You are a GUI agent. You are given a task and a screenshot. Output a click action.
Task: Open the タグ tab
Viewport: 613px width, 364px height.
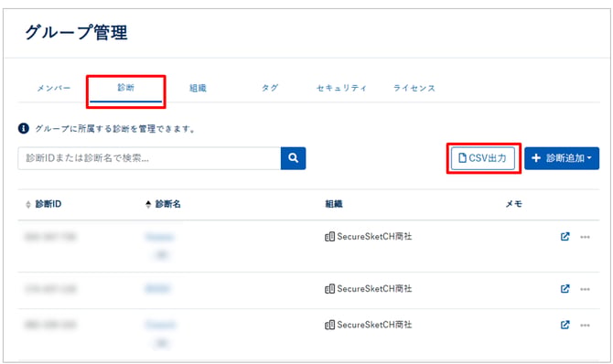click(x=270, y=88)
